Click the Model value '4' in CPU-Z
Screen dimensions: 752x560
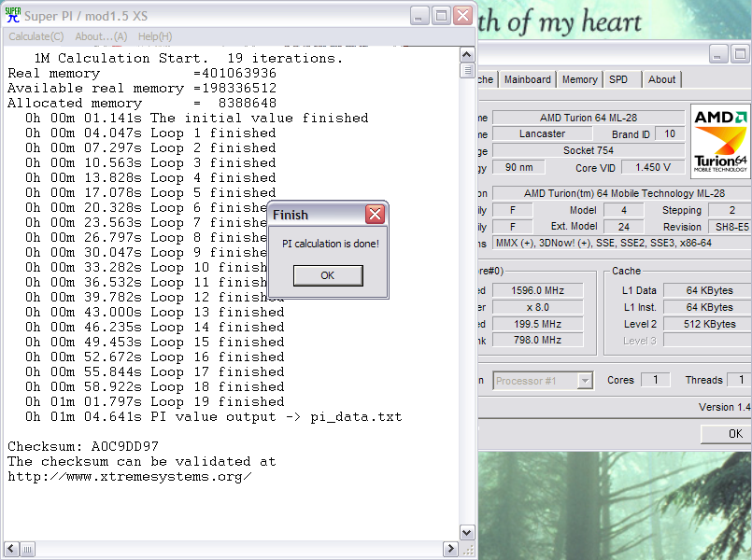pos(623,210)
